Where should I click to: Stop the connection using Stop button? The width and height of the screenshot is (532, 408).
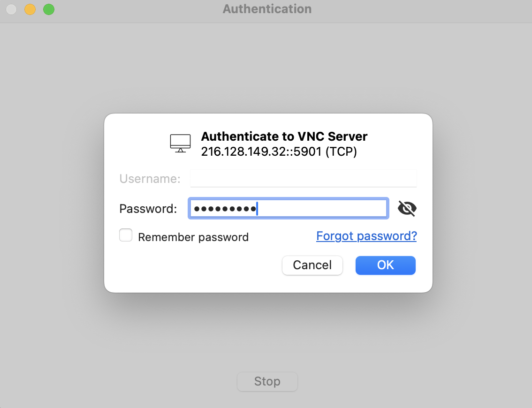tap(267, 382)
